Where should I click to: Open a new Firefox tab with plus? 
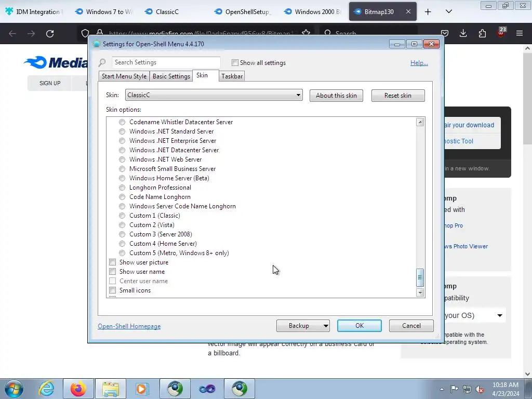point(428,12)
